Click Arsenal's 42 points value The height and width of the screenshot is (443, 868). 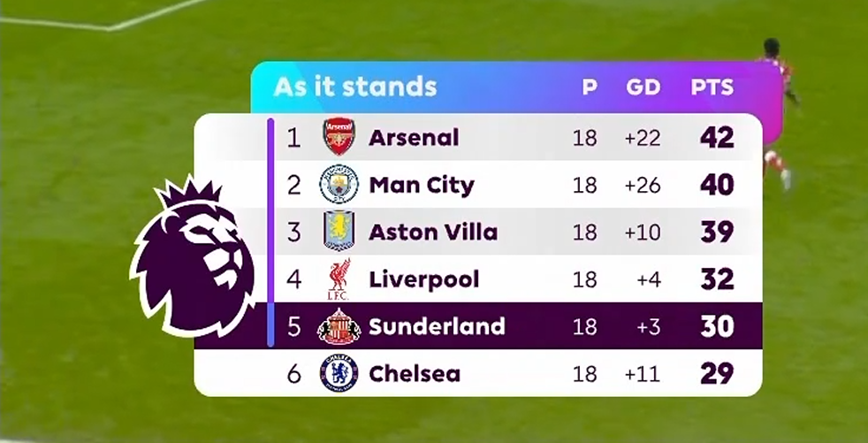click(717, 137)
